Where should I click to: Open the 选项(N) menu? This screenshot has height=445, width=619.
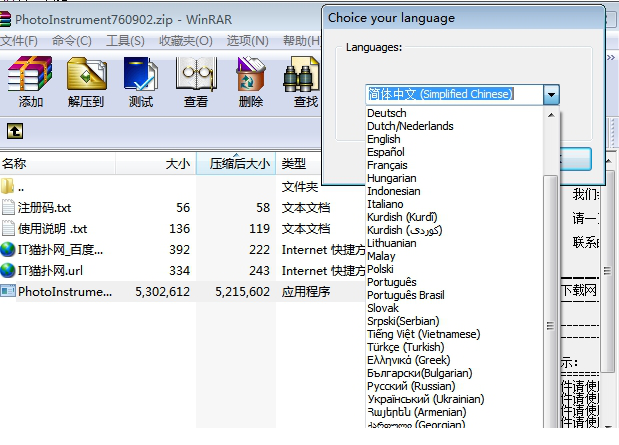pos(248,41)
